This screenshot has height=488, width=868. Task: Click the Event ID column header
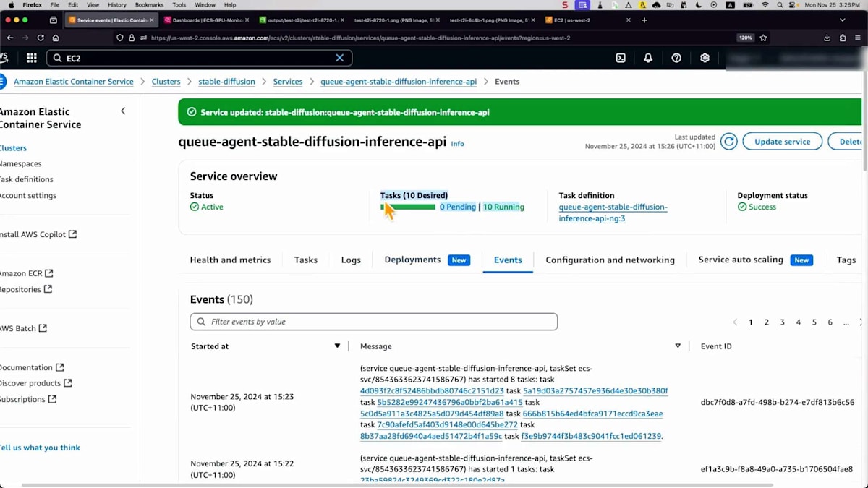[x=716, y=346]
